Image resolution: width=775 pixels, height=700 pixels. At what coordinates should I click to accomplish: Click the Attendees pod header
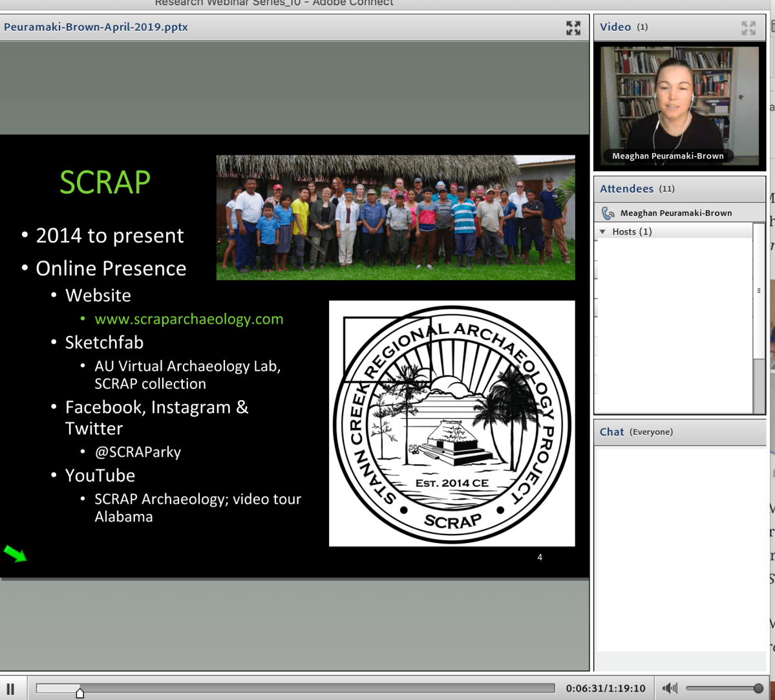coord(679,189)
